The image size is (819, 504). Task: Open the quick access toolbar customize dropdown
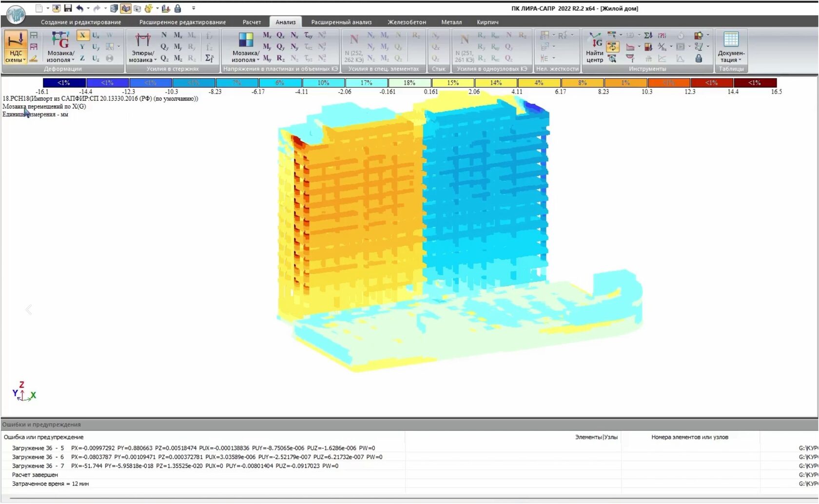[x=194, y=8]
